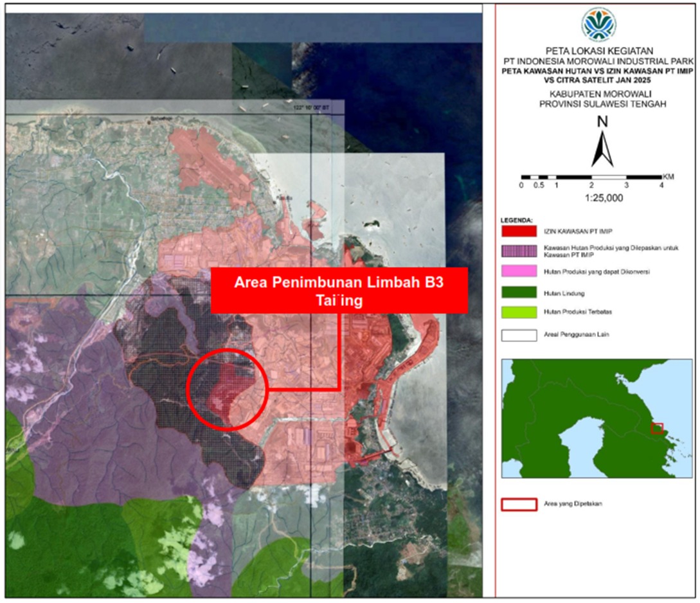Click the dark green 'Hutan Lindung' swatch
Viewport: 700px width, 603px height.
click(x=519, y=292)
